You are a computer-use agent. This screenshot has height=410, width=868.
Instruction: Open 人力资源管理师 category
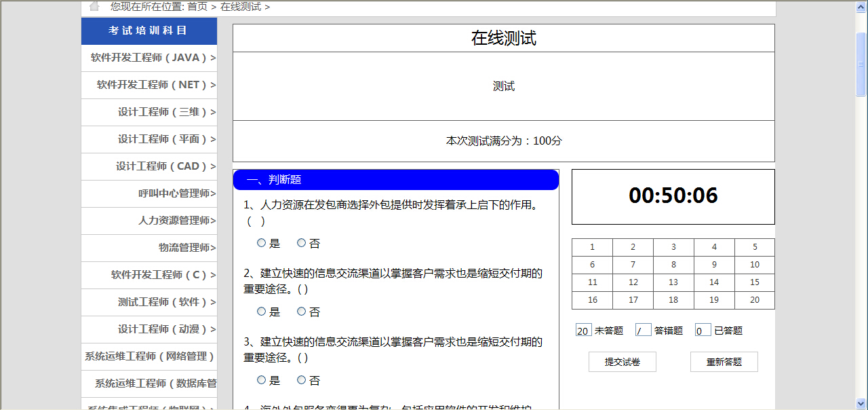[x=176, y=221]
